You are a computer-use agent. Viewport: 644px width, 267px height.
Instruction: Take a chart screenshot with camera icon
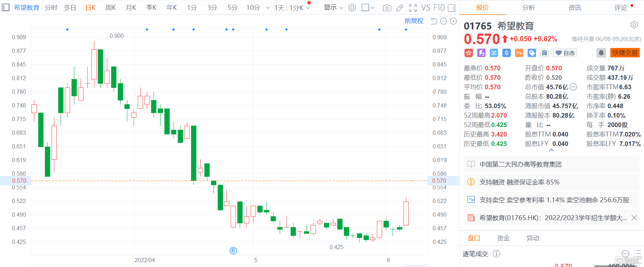[387, 8]
